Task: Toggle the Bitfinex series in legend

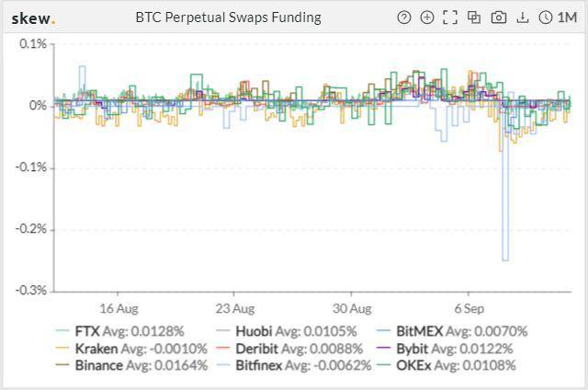Action: pyautogui.click(x=294, y=365)
